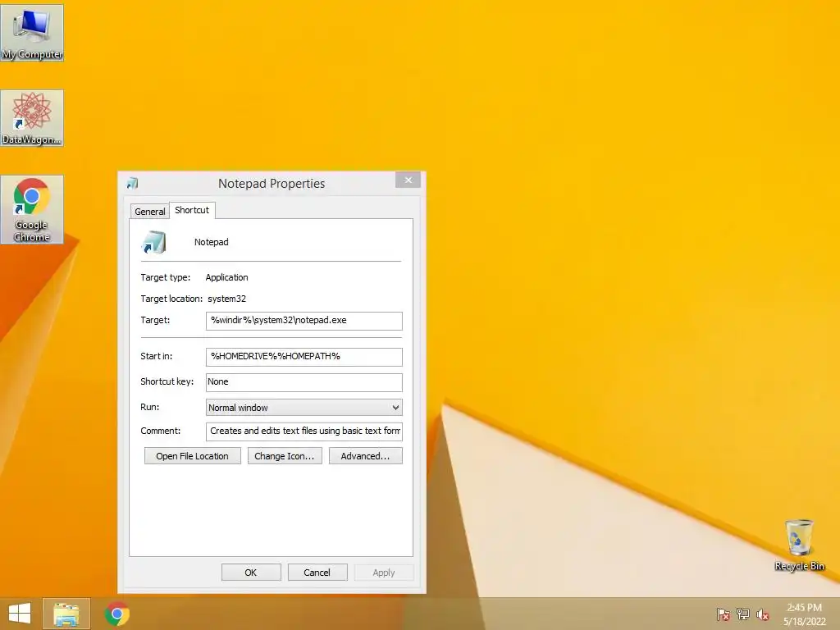This screenshot has width=840, height=630.
Task: Select the Notepad Properties title text
Action: click(x=272, y=183)
